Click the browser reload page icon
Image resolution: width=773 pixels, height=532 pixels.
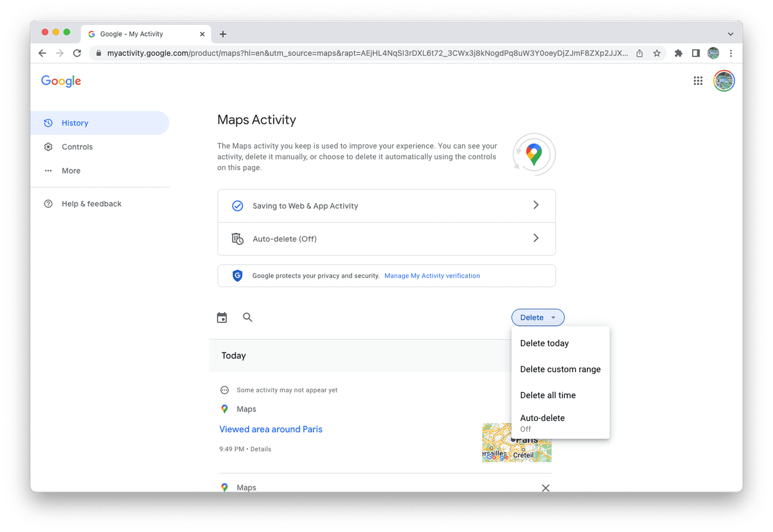(x=77, y=53)
